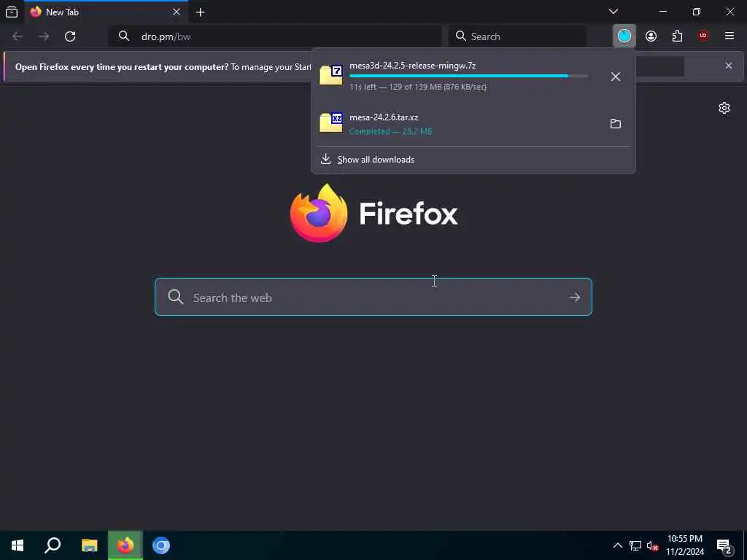The width and height of the screenshot is (747, 560).
Task: Open the Firefox account icon
Action: click(651, 36)
